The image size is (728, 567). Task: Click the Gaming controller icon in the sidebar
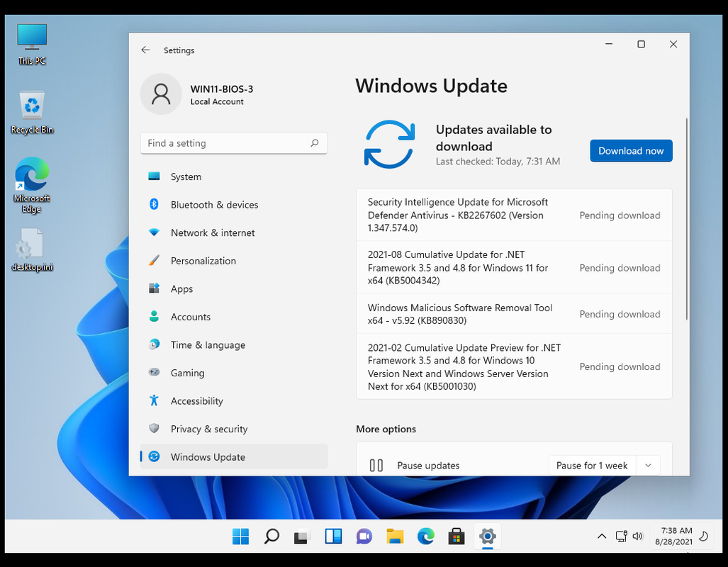point(154,372)
